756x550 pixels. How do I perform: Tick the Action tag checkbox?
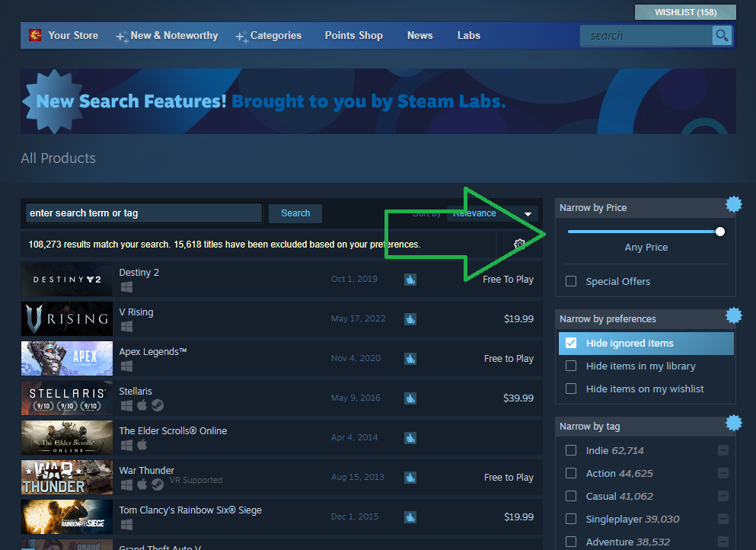click(571, 473)
